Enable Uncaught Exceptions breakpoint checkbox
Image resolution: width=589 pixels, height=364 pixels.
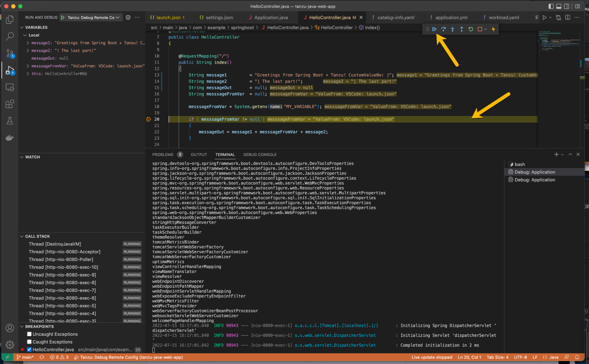tap(29, 334)
